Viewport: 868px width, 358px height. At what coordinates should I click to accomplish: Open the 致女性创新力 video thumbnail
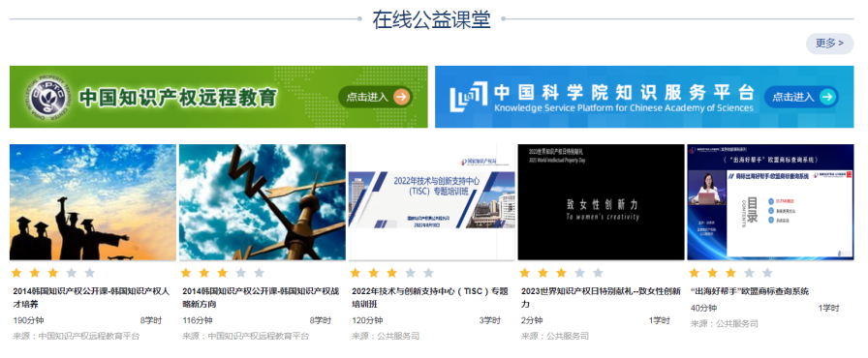click(x=602, y=202)
